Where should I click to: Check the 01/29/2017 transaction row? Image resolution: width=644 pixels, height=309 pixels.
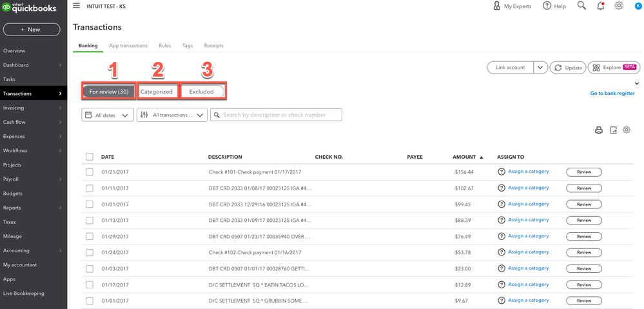point(90,236)
